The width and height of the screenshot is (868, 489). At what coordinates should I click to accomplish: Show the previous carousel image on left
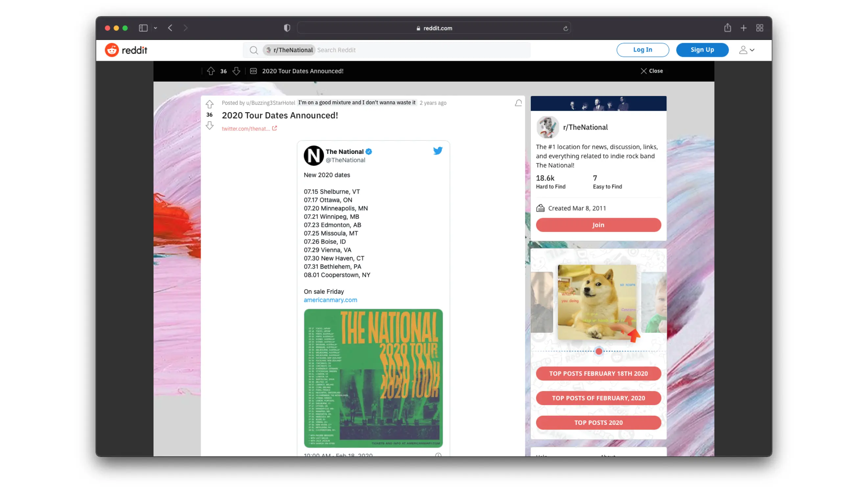(542, 302)
